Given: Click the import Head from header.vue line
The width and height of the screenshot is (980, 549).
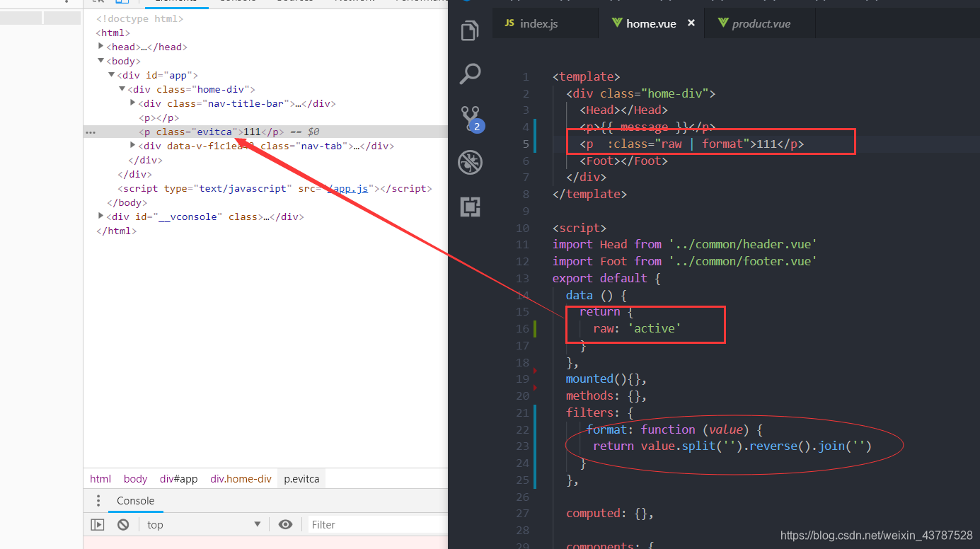Looking at the screenshot, I should click(x=684, y=244).
